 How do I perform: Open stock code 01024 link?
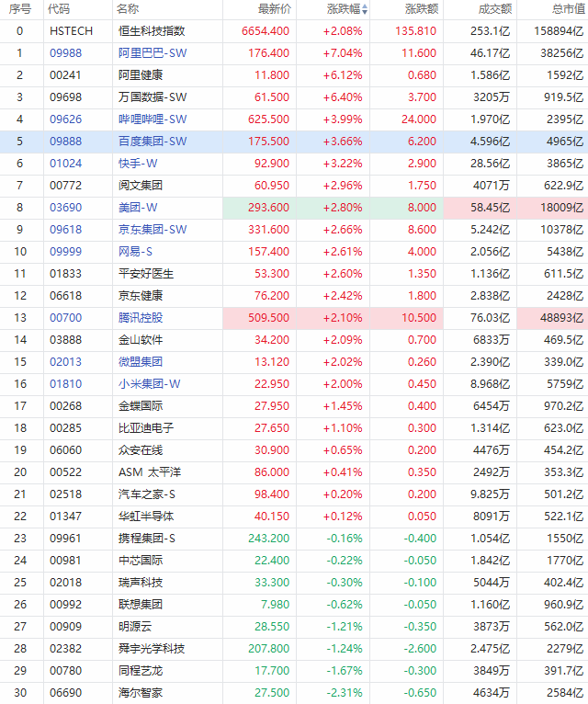tap(65, 163)
